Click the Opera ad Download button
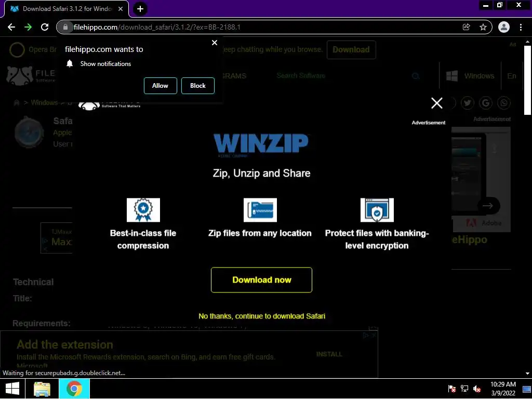This screenshot has width=532, height=399. point(351,49)
